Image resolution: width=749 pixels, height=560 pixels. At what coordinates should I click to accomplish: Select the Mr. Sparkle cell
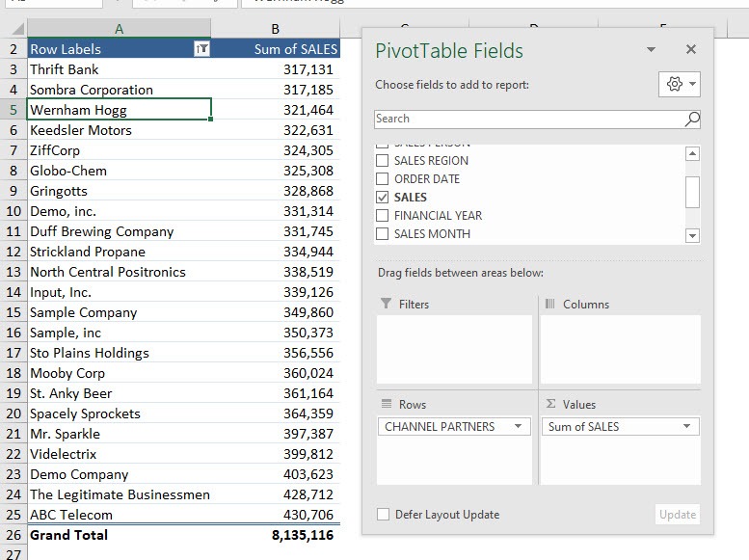point(119,434)
